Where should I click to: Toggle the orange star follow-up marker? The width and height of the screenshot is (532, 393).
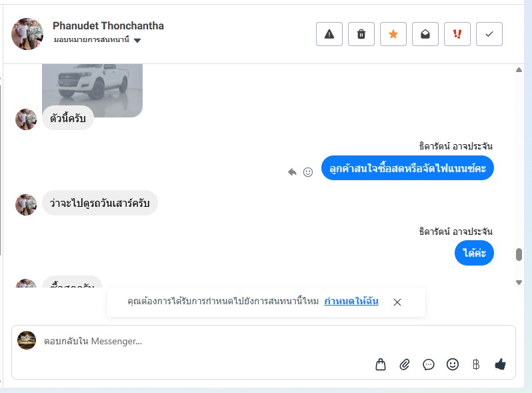(393, 34)
